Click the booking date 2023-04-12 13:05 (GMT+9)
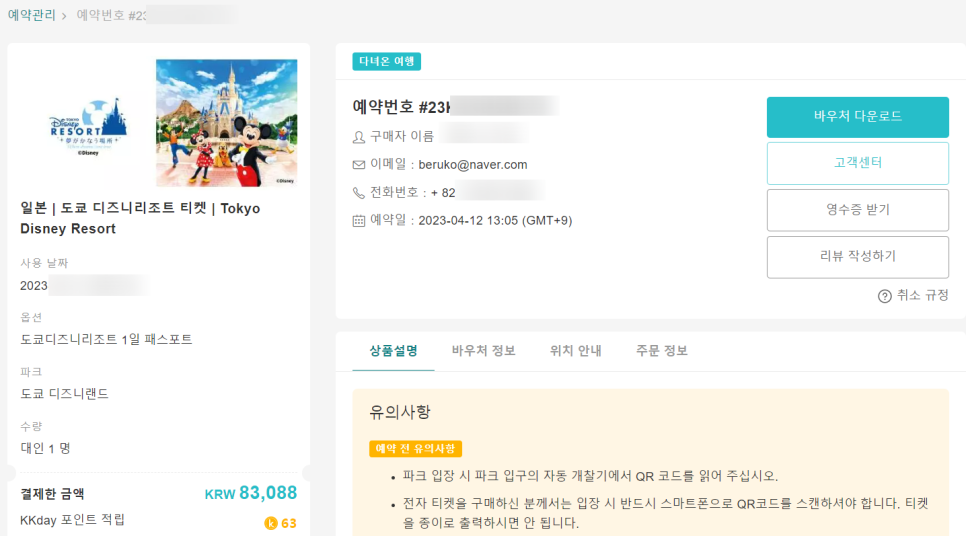 coord(495,221)
